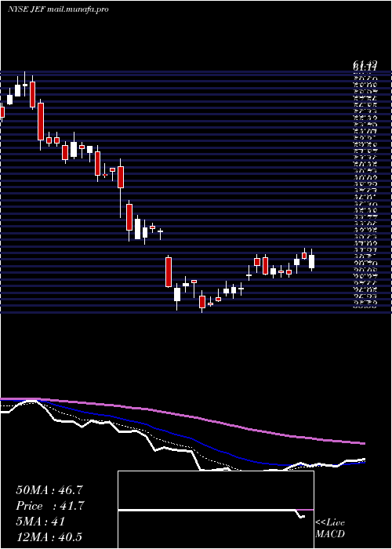392x549 pixels.
Task: Select the 12MA : 40.5 readout
Action: 49,537
